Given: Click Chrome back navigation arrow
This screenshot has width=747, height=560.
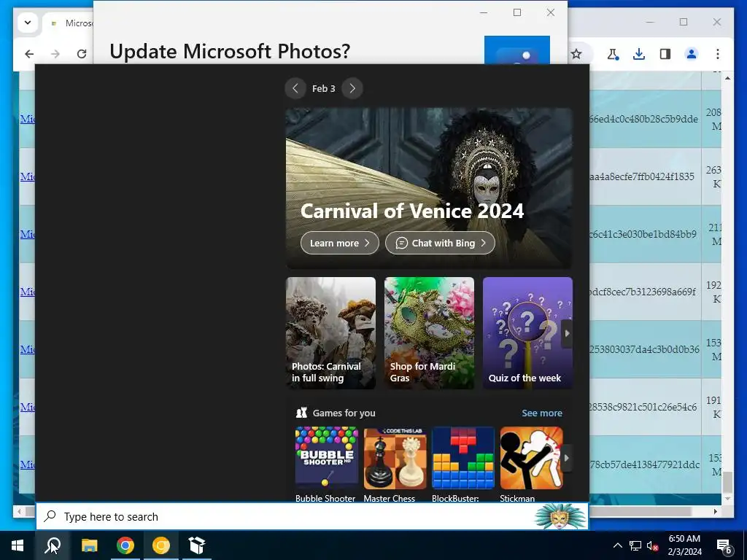Looking at the screenshot, I should click(x=29, y=54).
